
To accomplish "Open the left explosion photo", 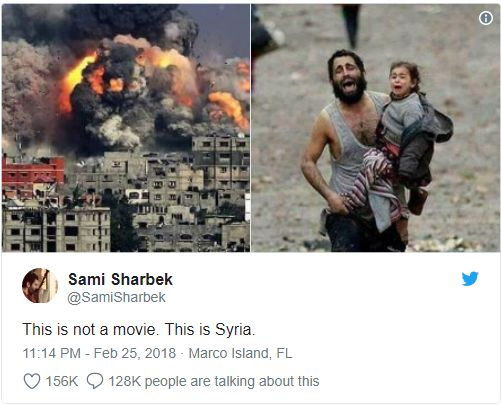I will click(126, 128).
